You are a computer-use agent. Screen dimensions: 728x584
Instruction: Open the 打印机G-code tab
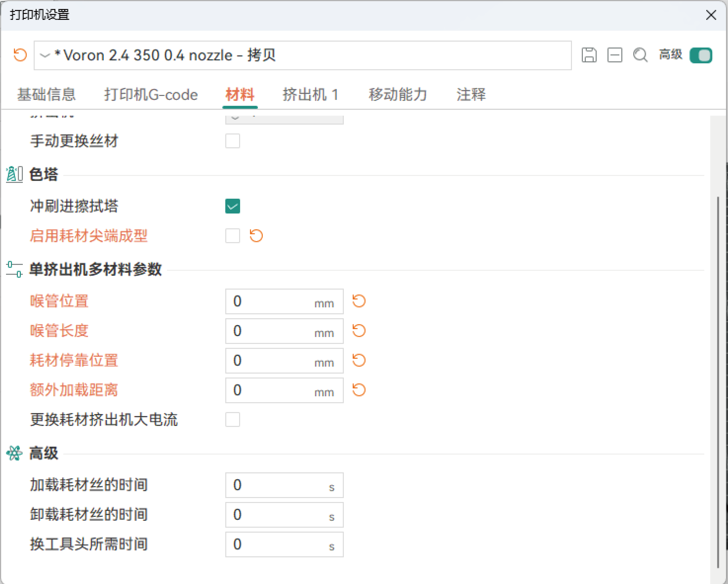point(151,95)
